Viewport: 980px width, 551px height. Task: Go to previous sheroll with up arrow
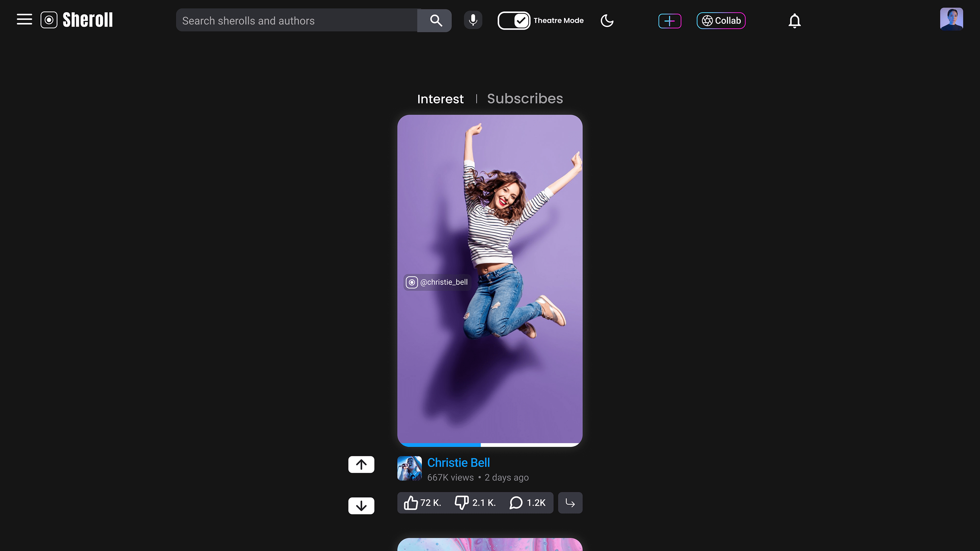click(361, 464)
